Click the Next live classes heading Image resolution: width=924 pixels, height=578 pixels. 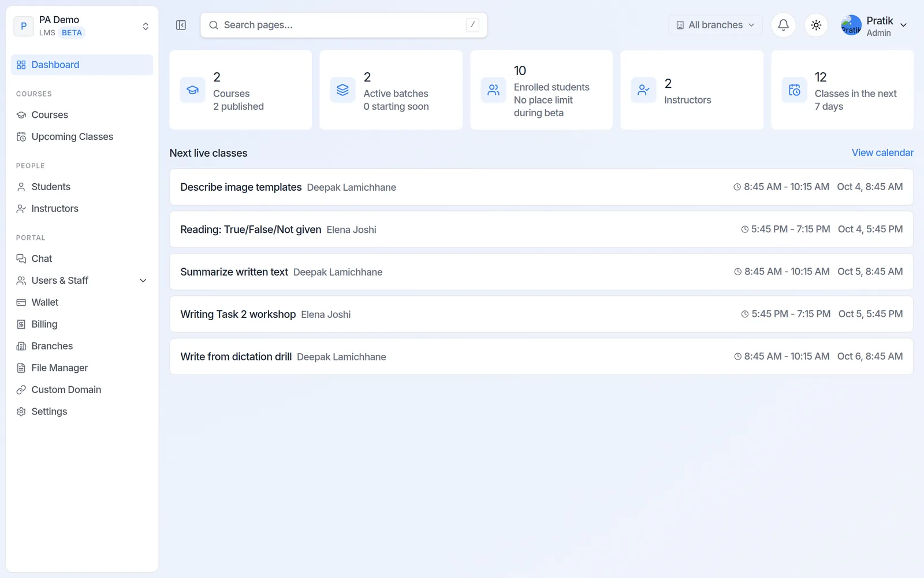(x=208, y=153)
